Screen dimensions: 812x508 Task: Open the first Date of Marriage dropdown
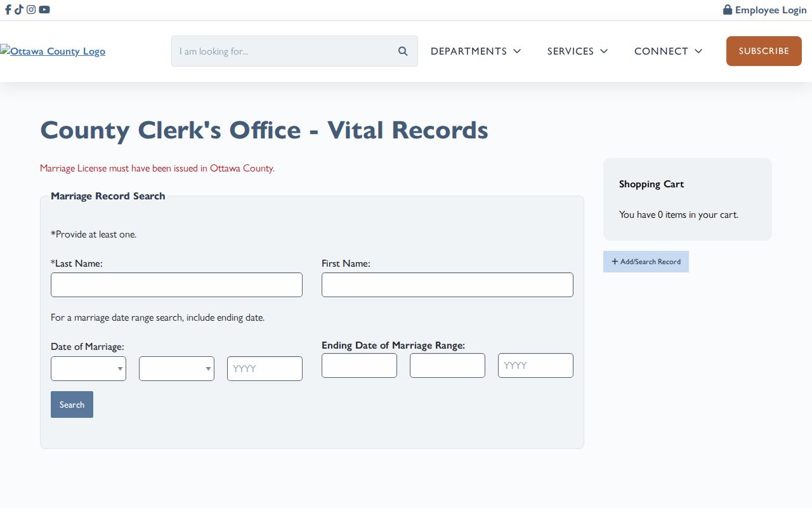(x=88, y=369)
